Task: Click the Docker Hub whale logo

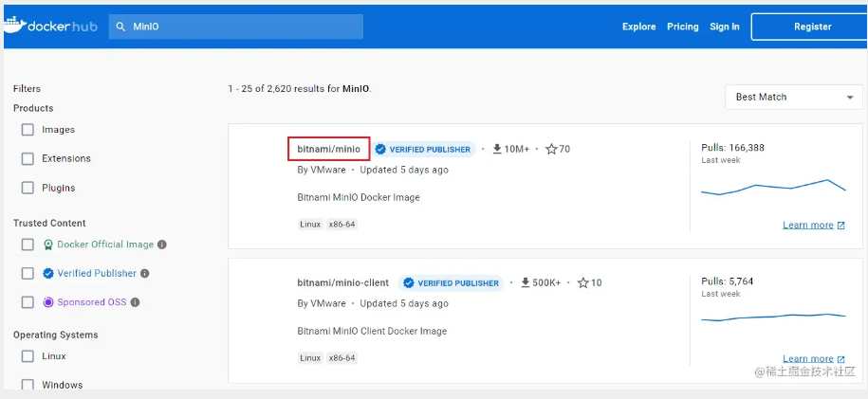Action: coord(14,26)
